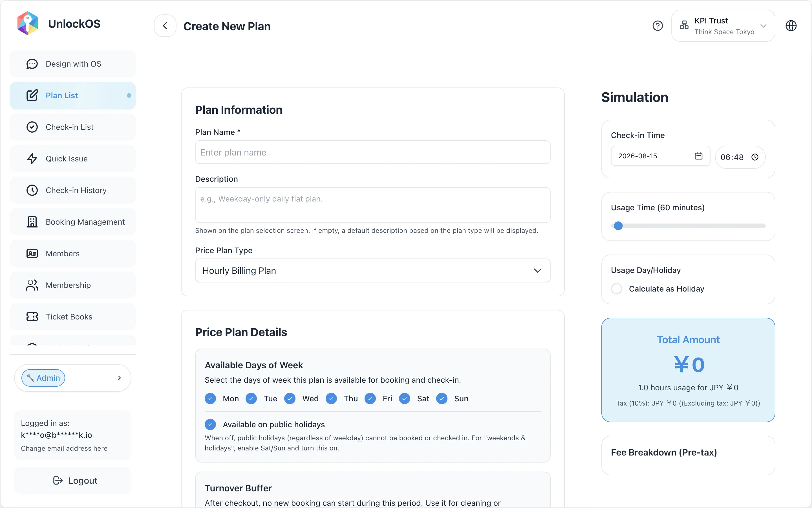Open the calendar icon in Check-in Time date
The height and width of the screenshot is (508, 812).
point(699,156)
